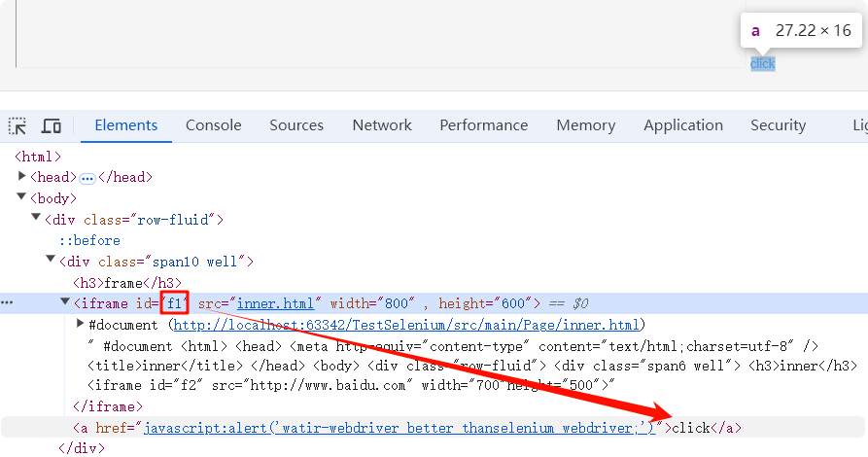Open the Security tab
868x457 pixels.
pos(778,125)
